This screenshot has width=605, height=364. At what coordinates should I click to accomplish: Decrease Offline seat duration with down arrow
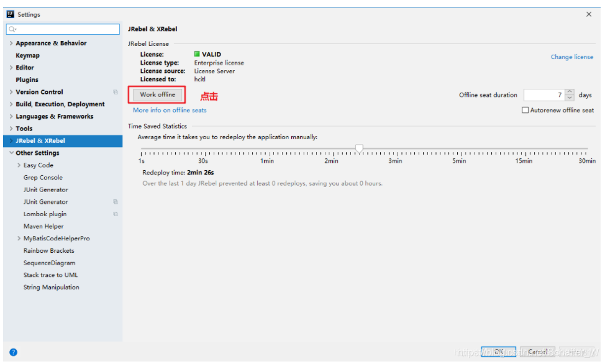[x=570, y=98]
